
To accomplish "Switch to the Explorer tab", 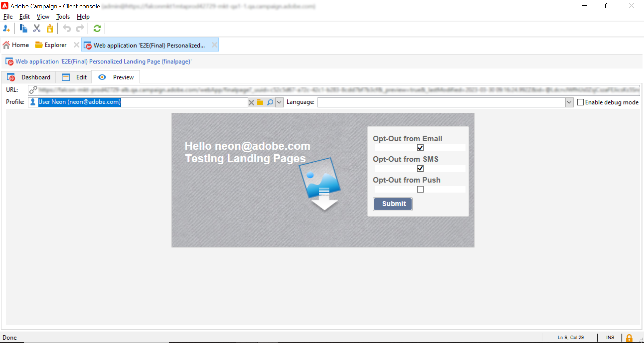I will tap(51, 45).
